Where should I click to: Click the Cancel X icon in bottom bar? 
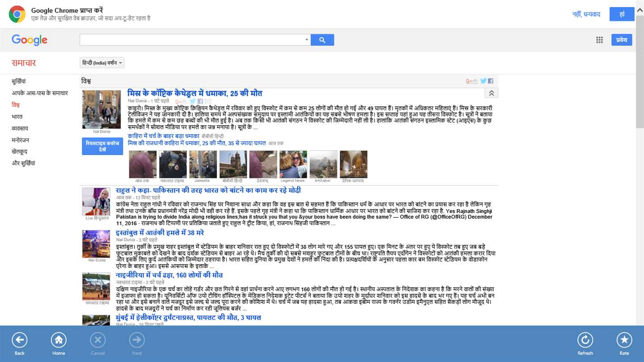tap(97, 341)
